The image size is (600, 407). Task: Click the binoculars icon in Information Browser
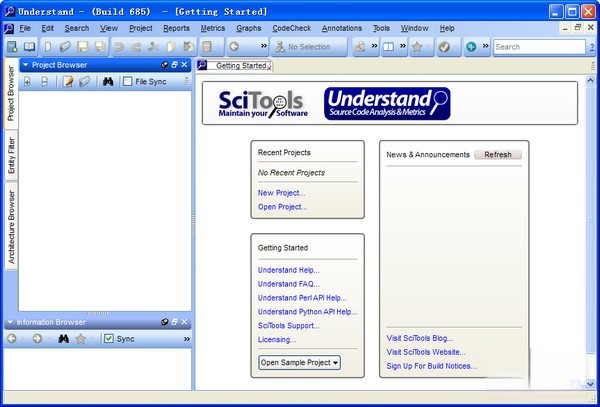(62, 339)
